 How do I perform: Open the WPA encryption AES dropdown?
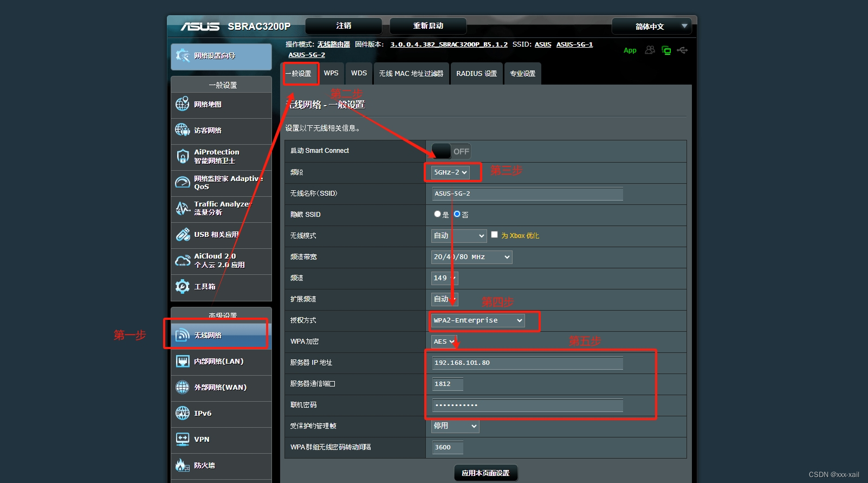[x=444, y=342]
